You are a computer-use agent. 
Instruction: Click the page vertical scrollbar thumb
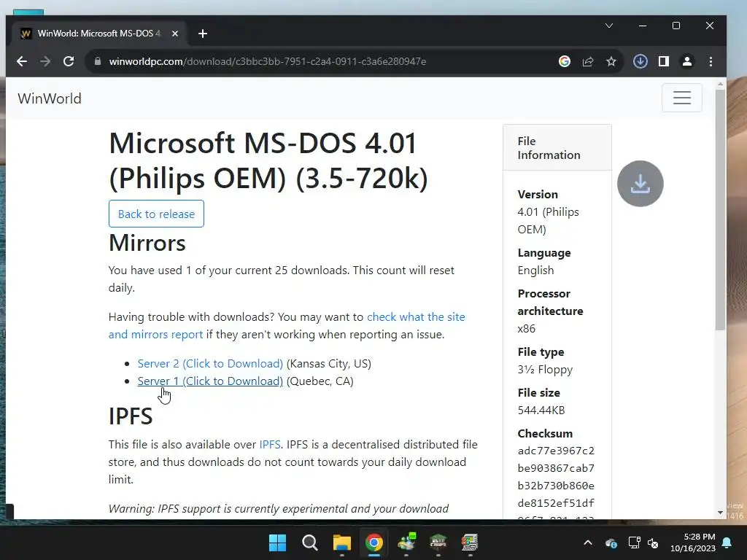(x=720, y=209)
